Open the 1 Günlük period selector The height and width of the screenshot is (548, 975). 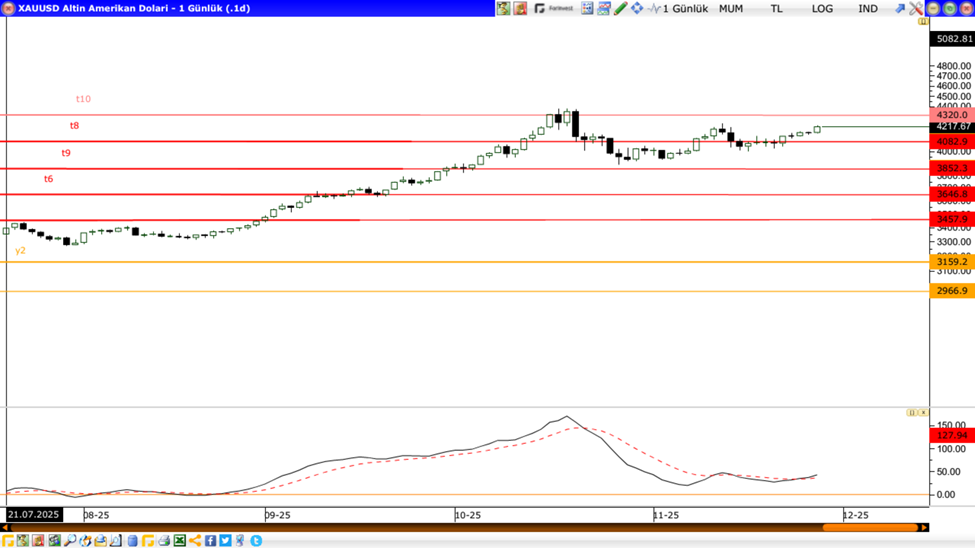click(685, 8)
